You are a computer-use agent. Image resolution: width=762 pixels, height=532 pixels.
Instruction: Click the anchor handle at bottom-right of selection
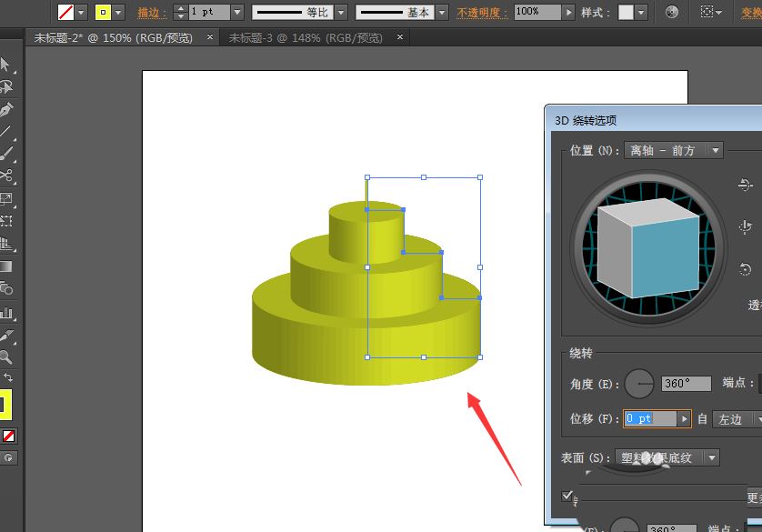[480, 357]
